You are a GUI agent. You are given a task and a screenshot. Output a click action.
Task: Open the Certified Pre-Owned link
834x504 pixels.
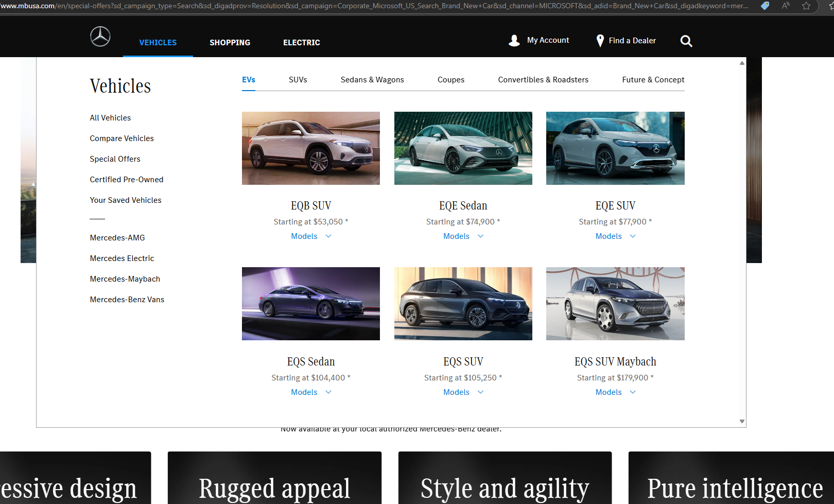click(x=127, y=180)
